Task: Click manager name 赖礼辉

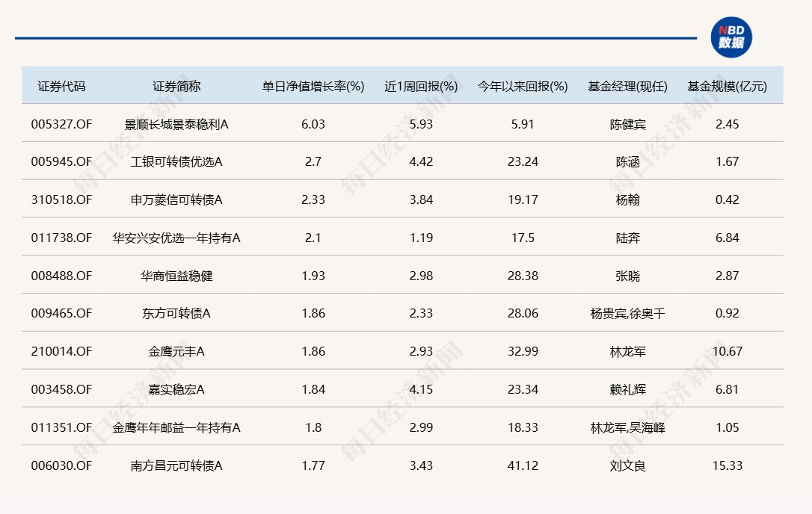Action: tap(627, 389)
